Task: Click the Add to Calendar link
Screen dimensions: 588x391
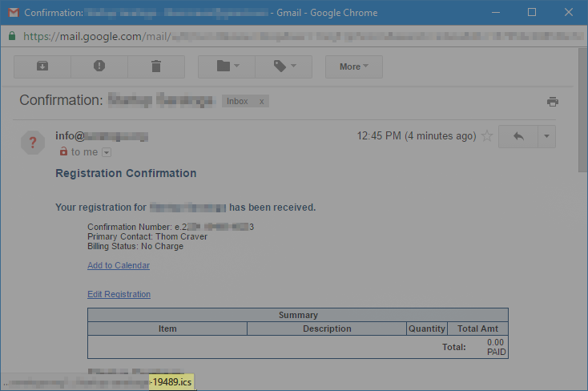Action: pos(118,265)
